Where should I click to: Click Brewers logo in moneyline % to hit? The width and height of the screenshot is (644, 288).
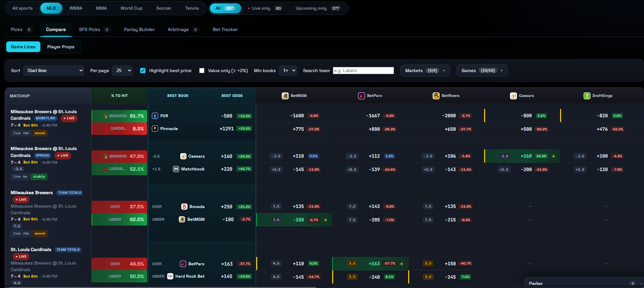106,116
